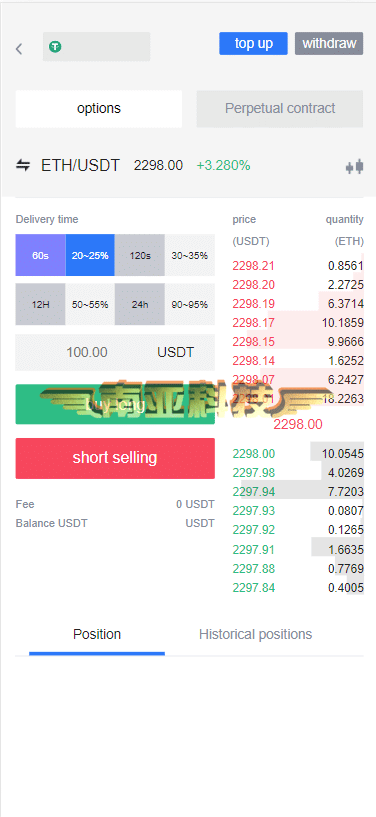Click the red short selling button

point(115,458)
